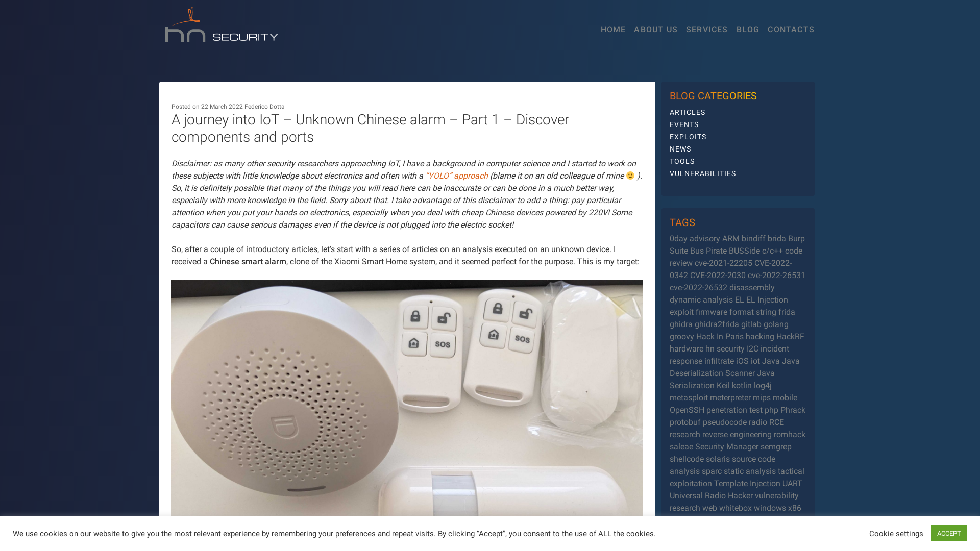Image resolution: width=980 pixels, height=551 pixels.
Task: Navigate to the HOME menu item
Action: point(612,30)
